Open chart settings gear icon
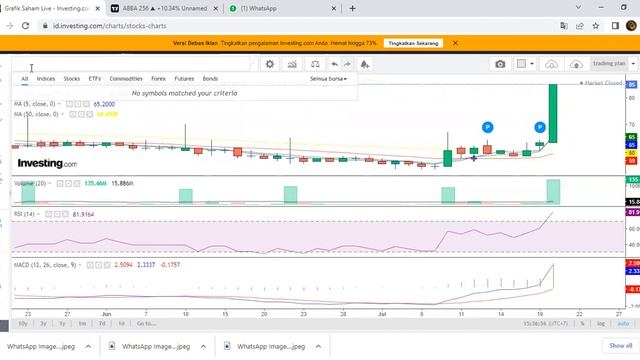Image resolution: width=640 pixels, height=360 pixels. (x=270, y=64)
